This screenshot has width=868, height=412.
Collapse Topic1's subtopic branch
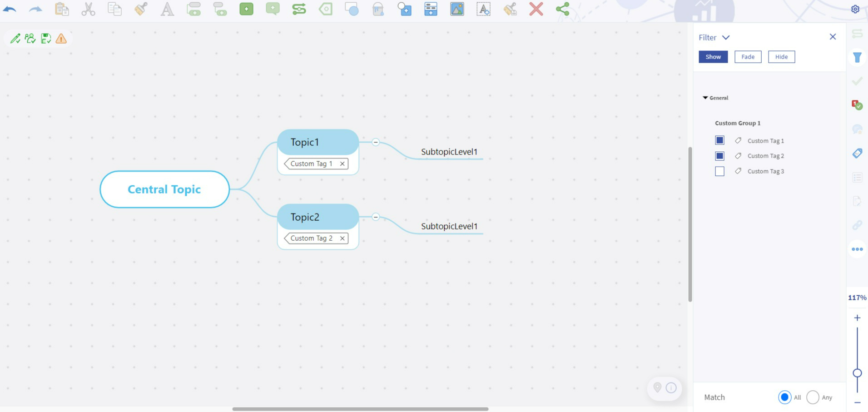(x=376, y=142)
